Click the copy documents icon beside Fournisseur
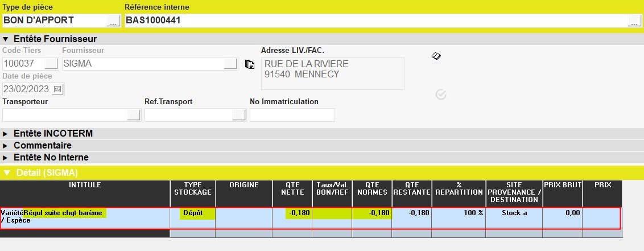644x251 pixels. 249,64
